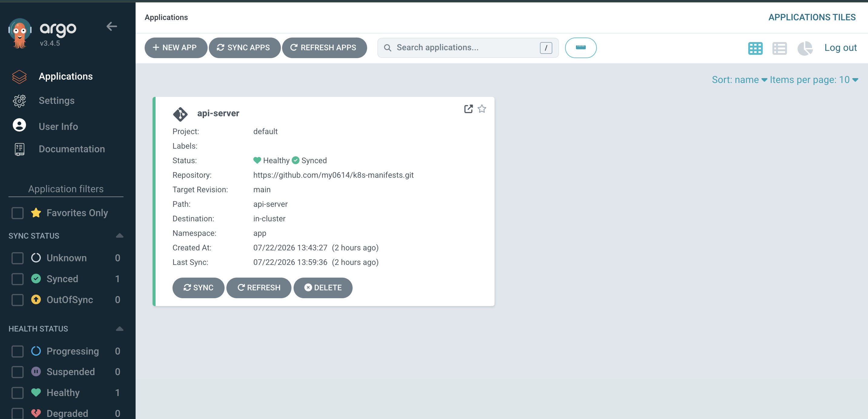This screenshot has width=868, height=419.
Task: Click the Project value default
Action: pyautogui.click(x=265, y=131)
